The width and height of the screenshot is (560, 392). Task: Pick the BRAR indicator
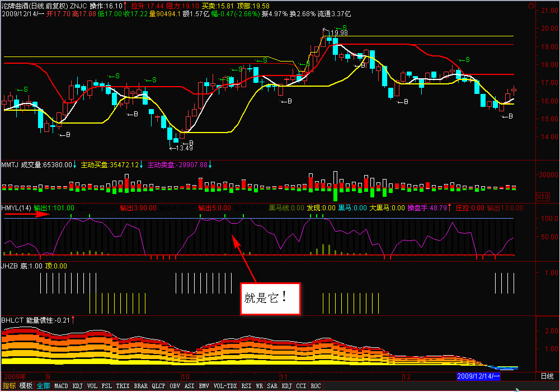coord(141,386)
